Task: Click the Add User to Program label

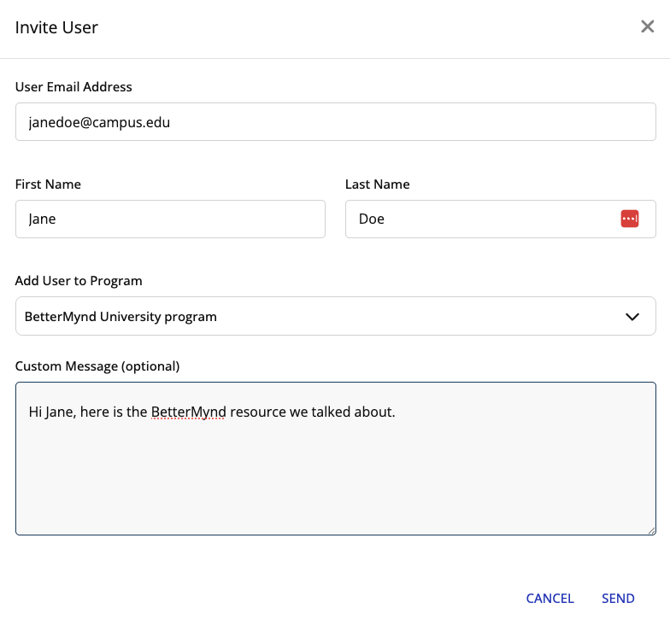Action: (x=78, y=281)
